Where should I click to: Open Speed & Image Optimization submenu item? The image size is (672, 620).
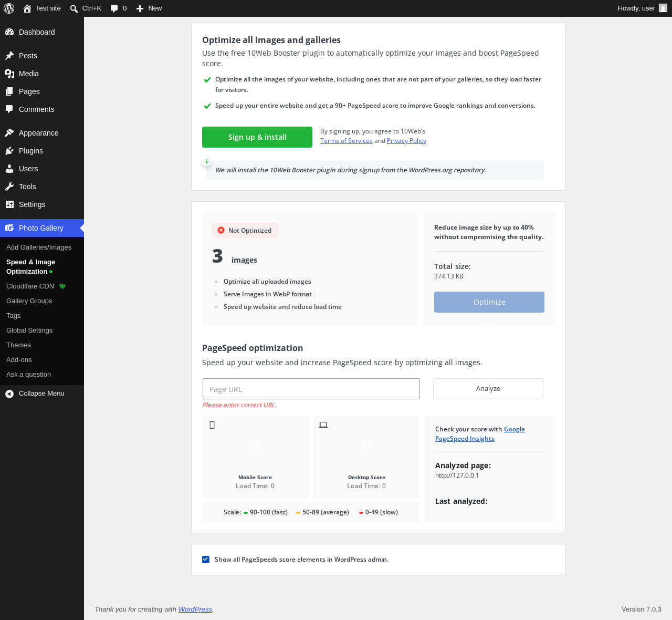(30, 267)
